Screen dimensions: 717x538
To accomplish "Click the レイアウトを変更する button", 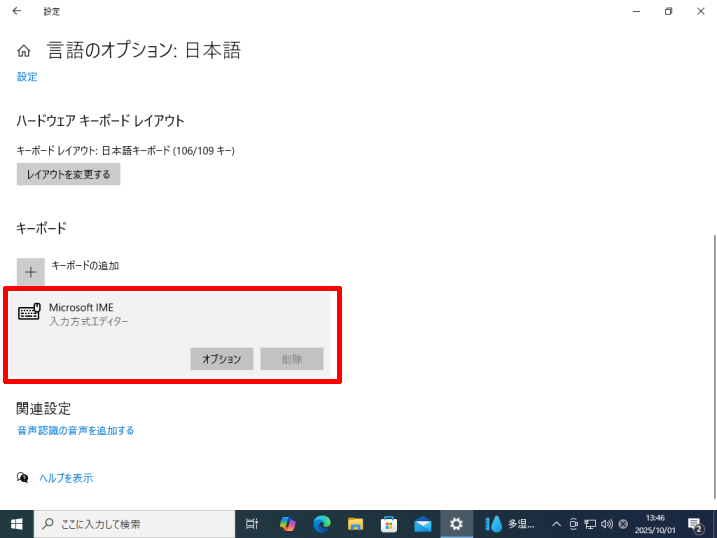I will 69,174.
